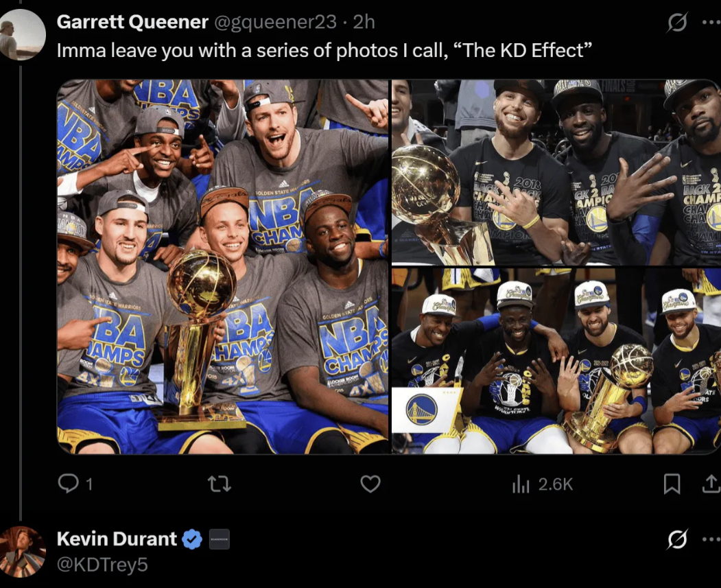Click the Grok icon on Garrett's post
Screen dimensions: 721x588
tap(677, 23)
